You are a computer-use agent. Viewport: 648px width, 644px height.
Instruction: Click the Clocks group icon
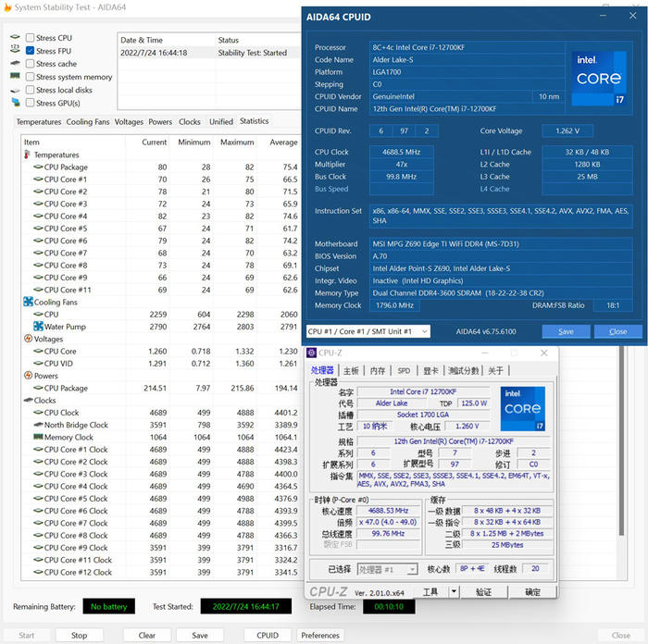29,400
